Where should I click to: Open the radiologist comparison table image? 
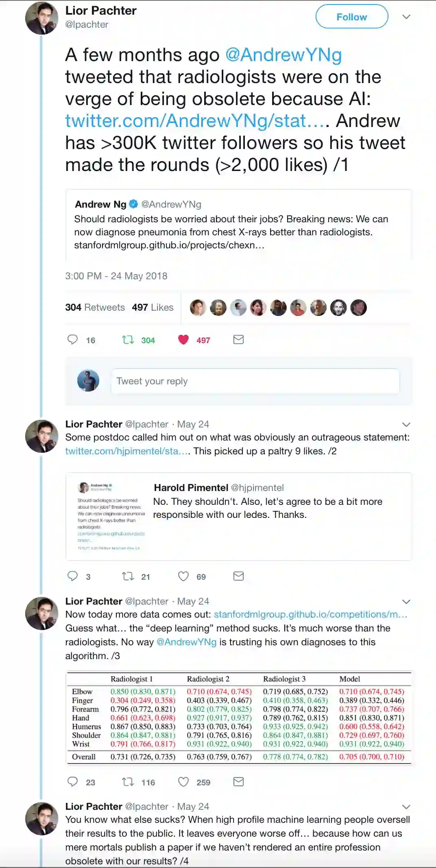[x=239, y=717]
